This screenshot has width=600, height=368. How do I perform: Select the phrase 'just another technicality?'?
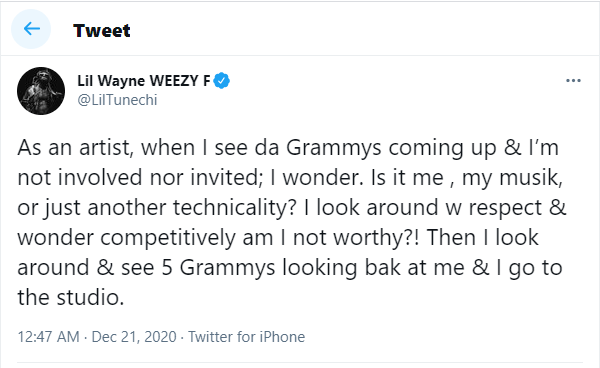tap(170, 208)
